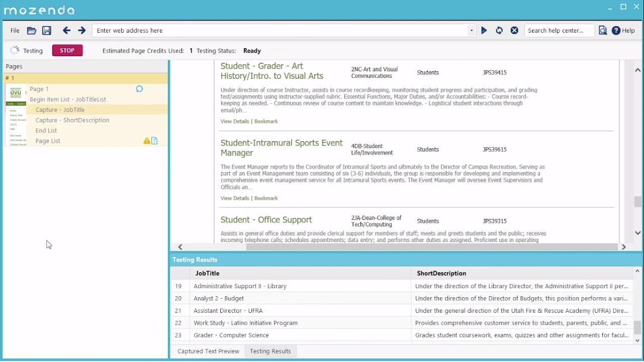Click the browser horizontal scrollbar thumb
The width and height of the screenshot is (644, 362).
coord(431,247)
